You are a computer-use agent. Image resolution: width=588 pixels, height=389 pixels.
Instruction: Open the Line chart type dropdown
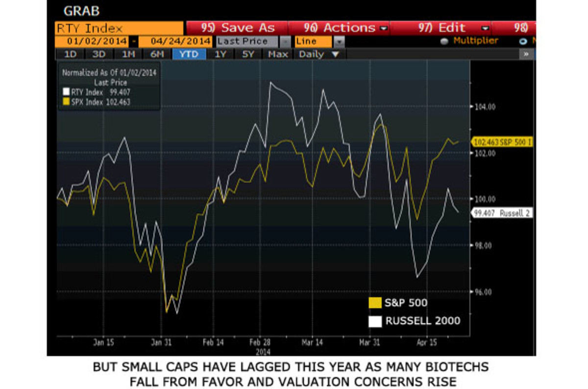(x=339, y=42)
